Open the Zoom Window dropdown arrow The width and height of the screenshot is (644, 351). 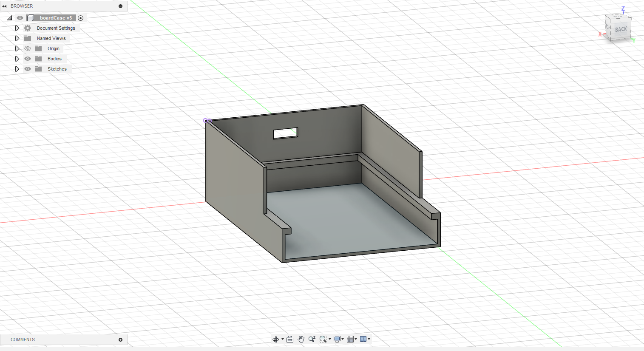pyautogui.click(x=330, y=339)
